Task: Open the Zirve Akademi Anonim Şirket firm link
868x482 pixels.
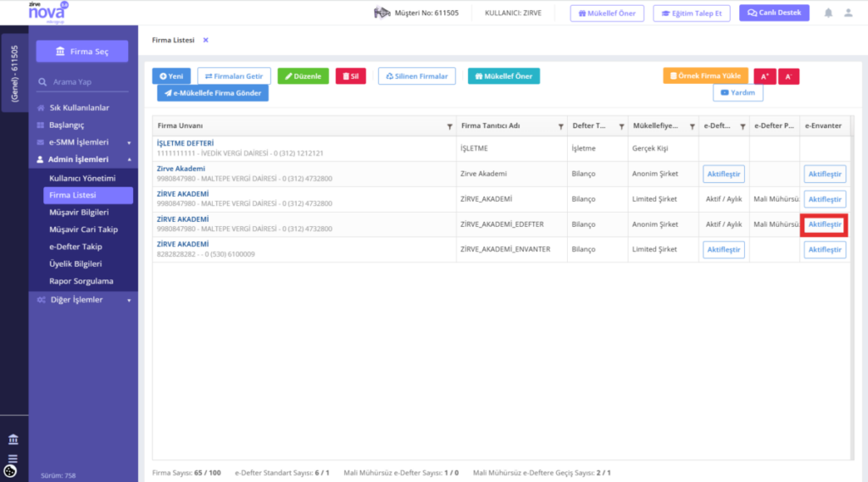Action: coord(181,169)
